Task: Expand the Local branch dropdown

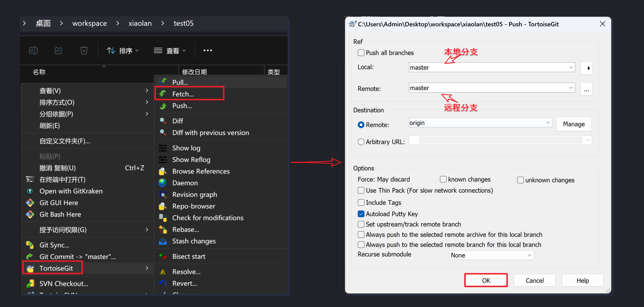Action: click(x=571, y=67)
